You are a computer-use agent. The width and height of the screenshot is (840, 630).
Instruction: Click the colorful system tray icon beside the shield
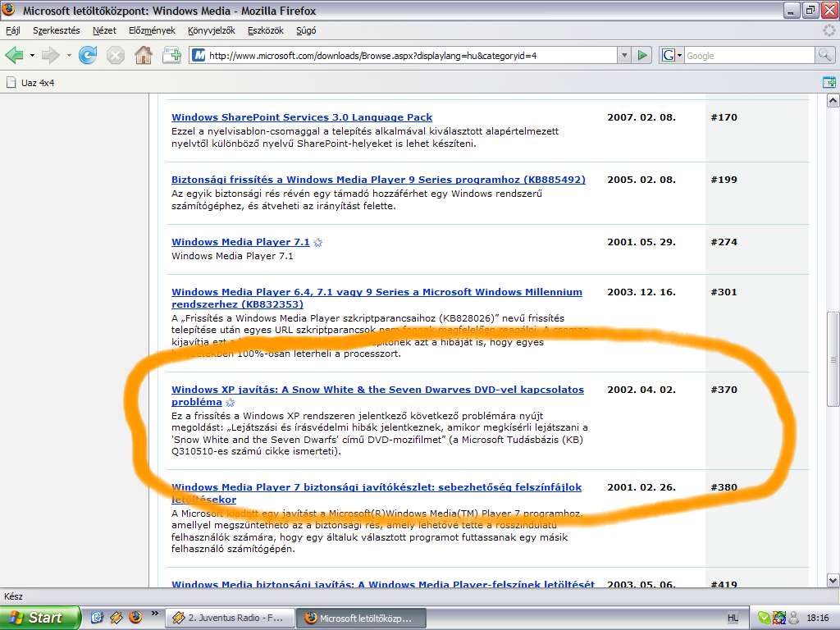coord(779,619)
